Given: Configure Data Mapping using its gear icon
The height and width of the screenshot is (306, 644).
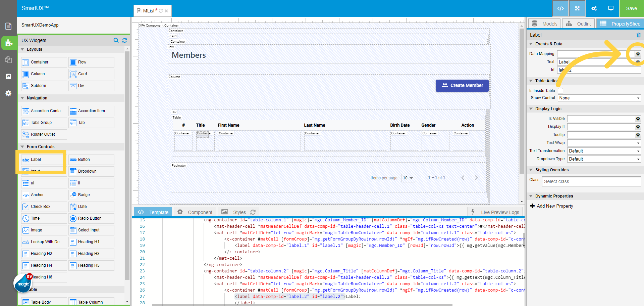Looking at the screenshot, I should click(638, 54).
